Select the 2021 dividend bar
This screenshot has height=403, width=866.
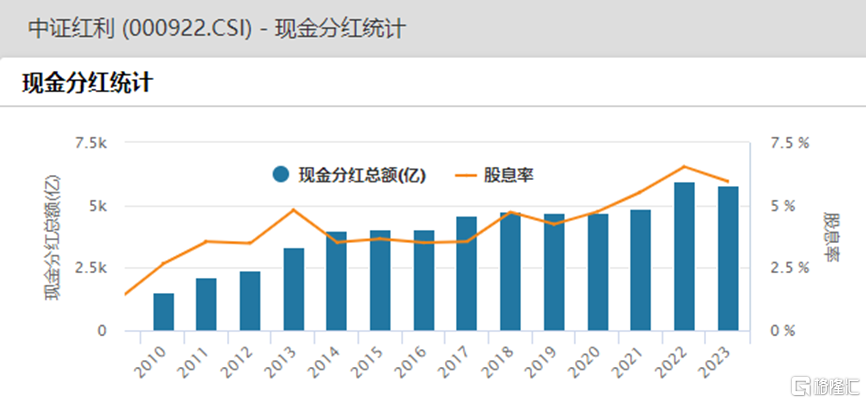[x=641, y=270]
